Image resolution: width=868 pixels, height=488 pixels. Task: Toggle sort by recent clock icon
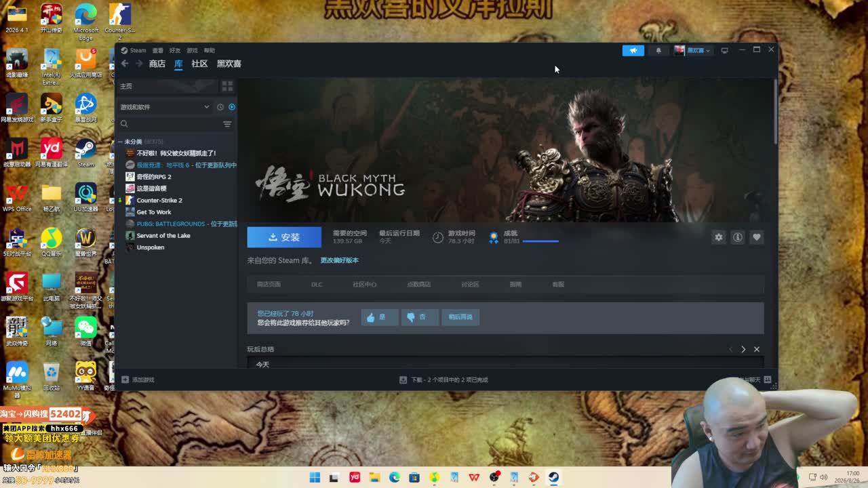click(220, 107)
